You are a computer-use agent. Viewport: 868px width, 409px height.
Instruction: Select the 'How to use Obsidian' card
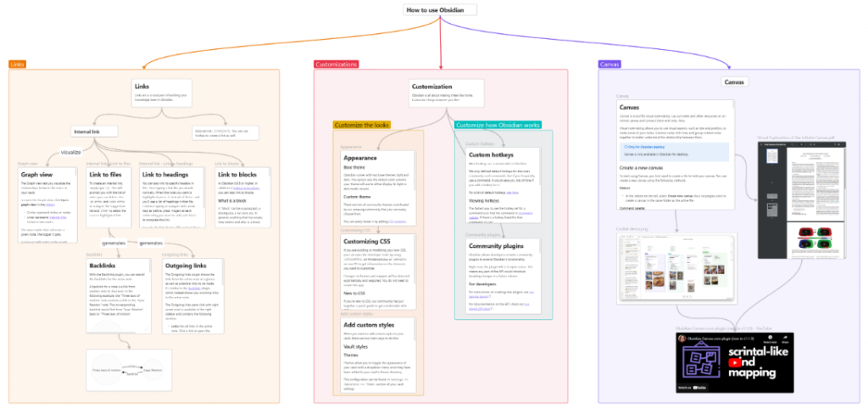(440, 10)
